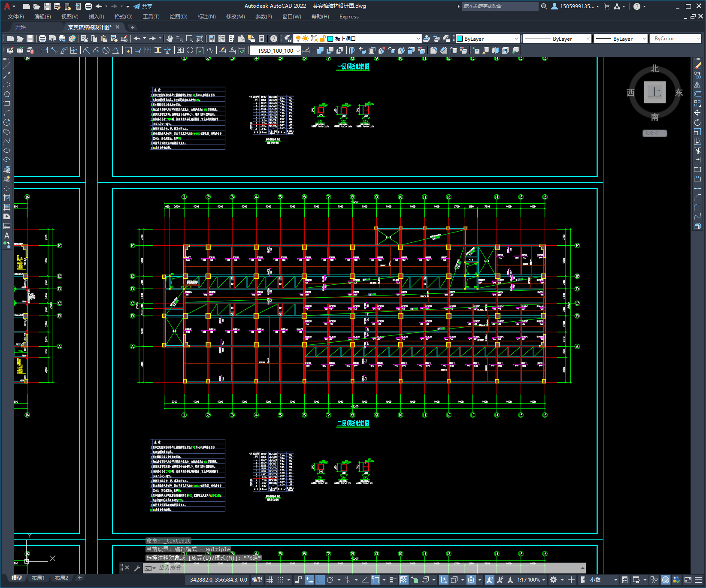Screen dimensions: 706x588
Task: Select the Pan hand tool
Action: (x=170, y=39)
